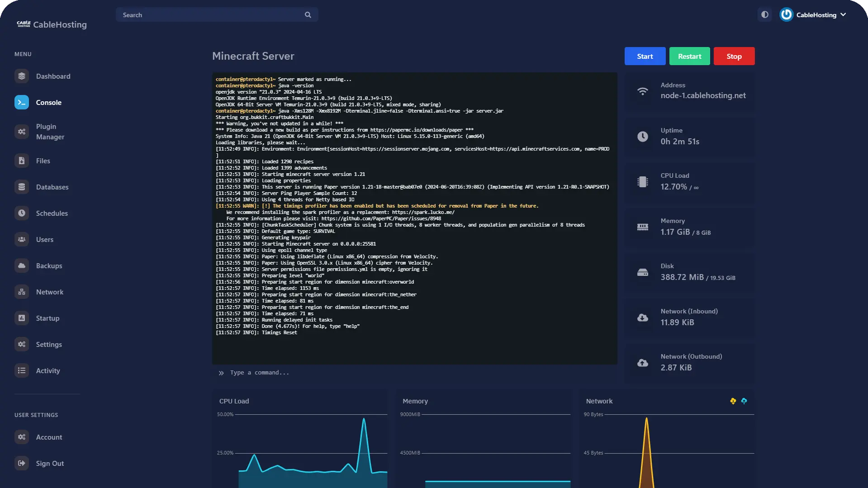
Task: Click the uptime value 0h 2m 51s
Action: click(x=680, y=142)
